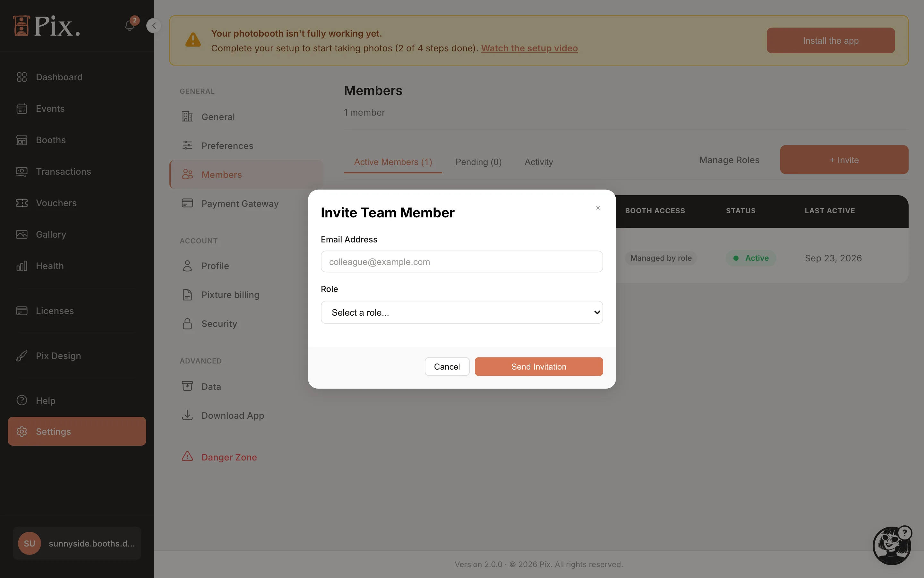Screen dimensions: 924x578
Task: Open Pixture billing settings
Action: pyautogui.click(x=246, y=295)
